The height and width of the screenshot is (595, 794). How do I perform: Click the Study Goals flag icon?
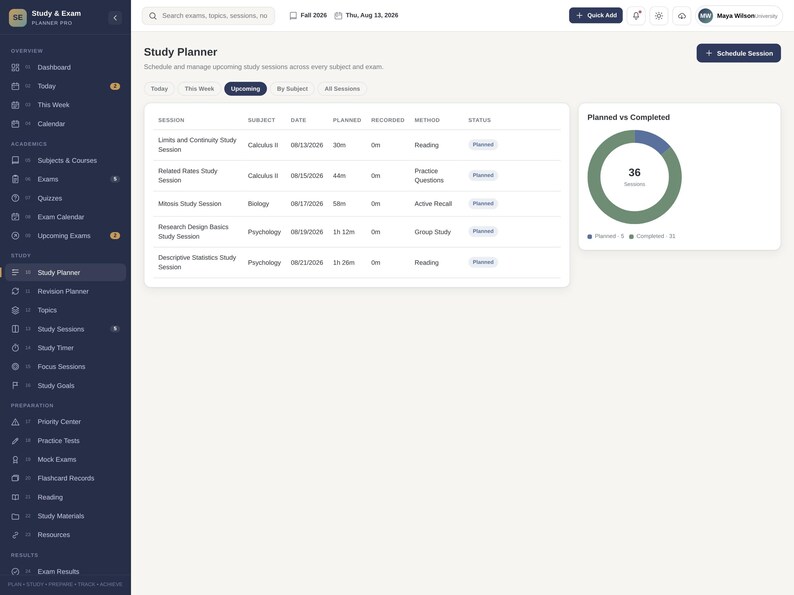(15, 385)
